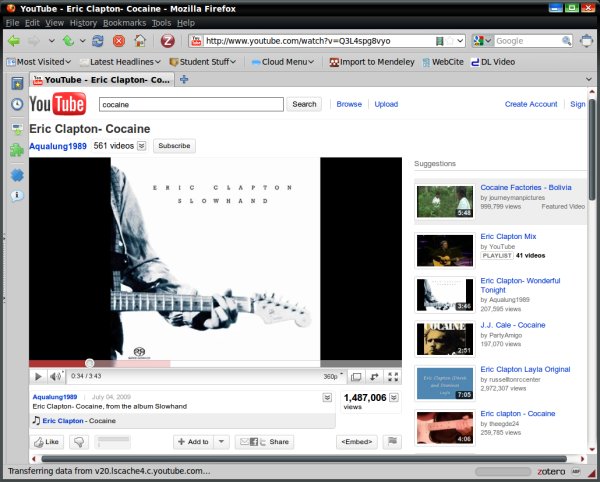
Task: Open the Create Account link
Action: (531, 104)
